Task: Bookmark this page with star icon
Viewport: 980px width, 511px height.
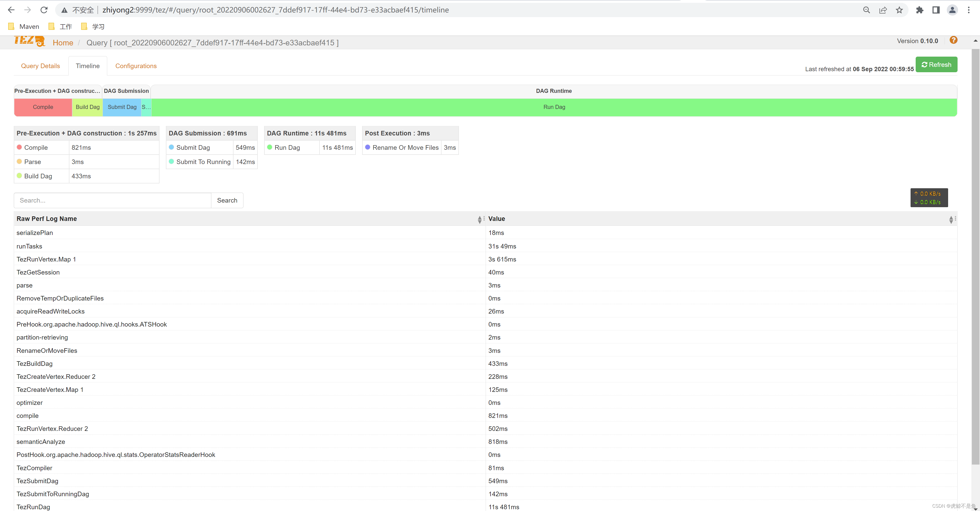Action: point(899,10)
